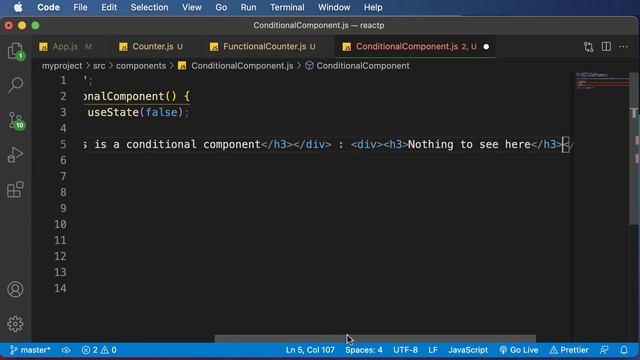Open the Extensions view icon
The width and height of the screenshot is (640, 360).
(x=15, y=190)
